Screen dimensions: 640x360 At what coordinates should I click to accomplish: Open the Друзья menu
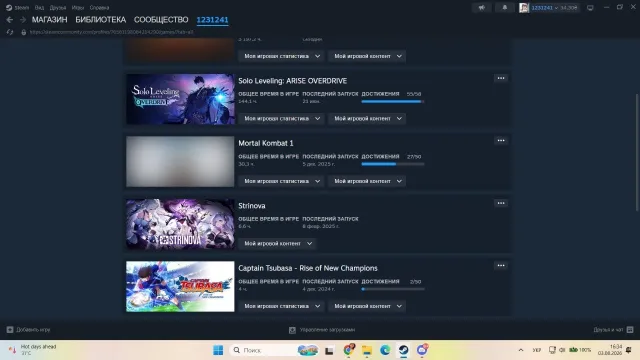[58, 7]
